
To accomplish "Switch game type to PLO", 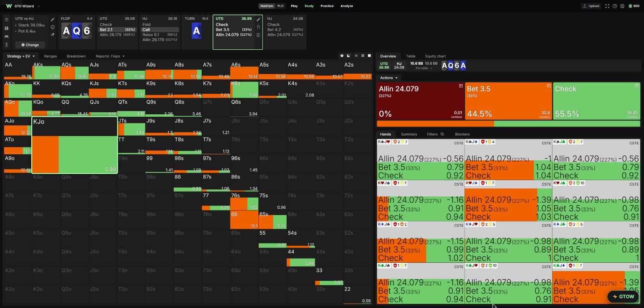I will (x=281, y=6).
